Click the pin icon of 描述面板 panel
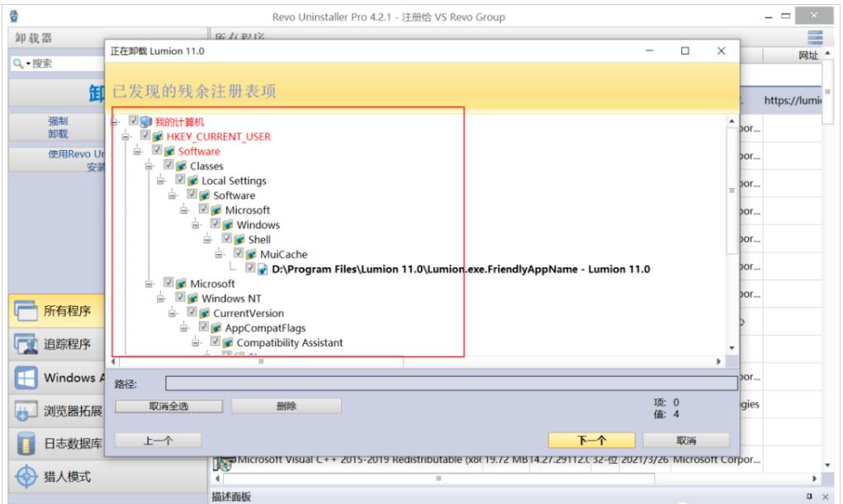The image size is (843, 504). coord(809,497)
